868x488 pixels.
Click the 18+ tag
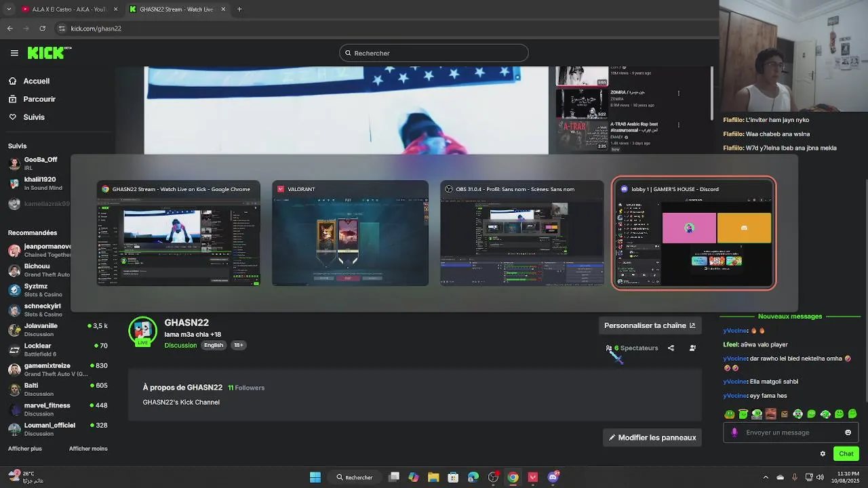click(239, 345)
